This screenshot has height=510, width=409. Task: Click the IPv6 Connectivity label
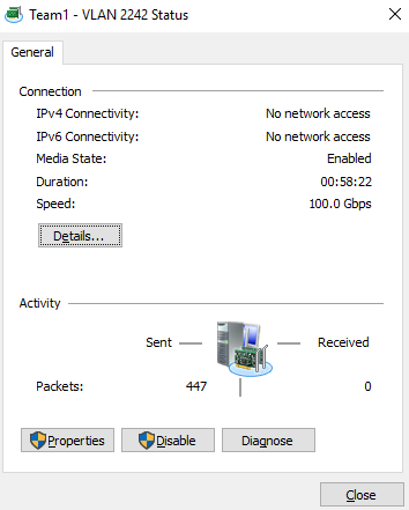click(87, 137)
